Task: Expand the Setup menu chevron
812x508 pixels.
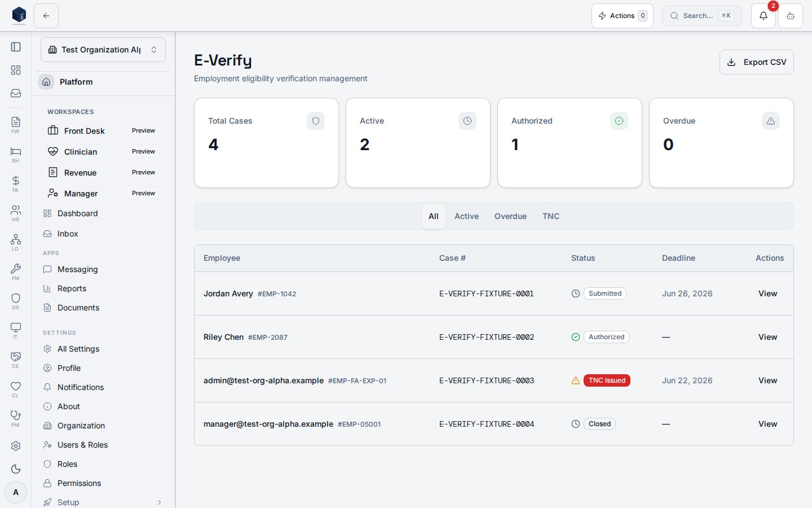Action: (160, 502)
